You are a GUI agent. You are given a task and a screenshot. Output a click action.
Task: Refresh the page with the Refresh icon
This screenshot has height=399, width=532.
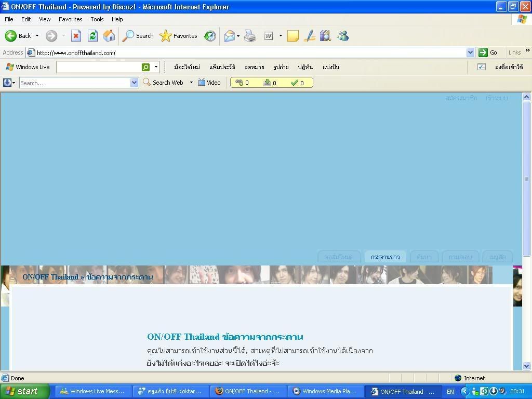(92, 36)
